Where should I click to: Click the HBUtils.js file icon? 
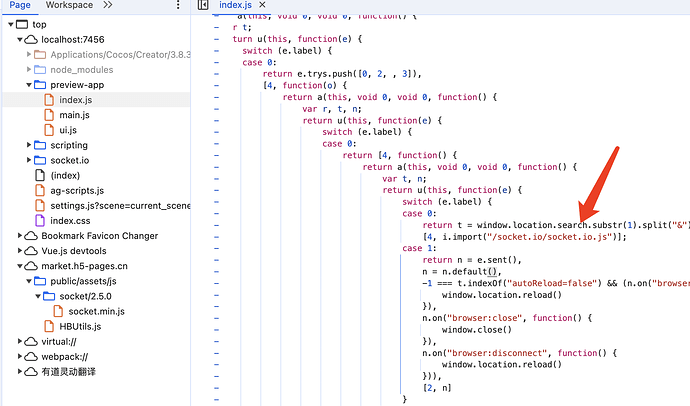(49, 326)
